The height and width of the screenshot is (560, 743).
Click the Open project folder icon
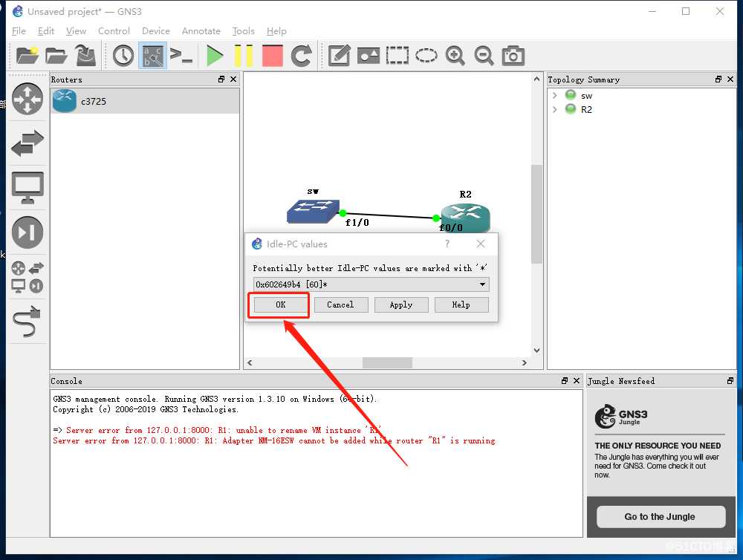(56, 56)
